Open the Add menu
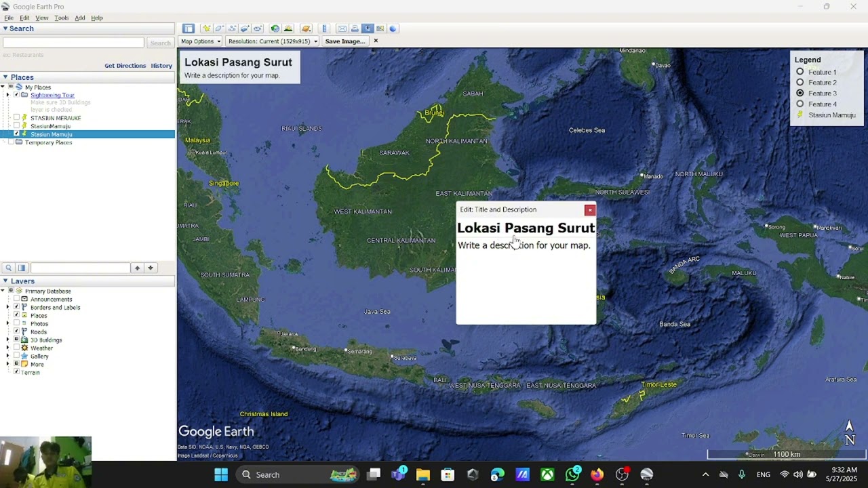This screenshot has height=488, width=868. pyautogui.click(x=80, y=18)
